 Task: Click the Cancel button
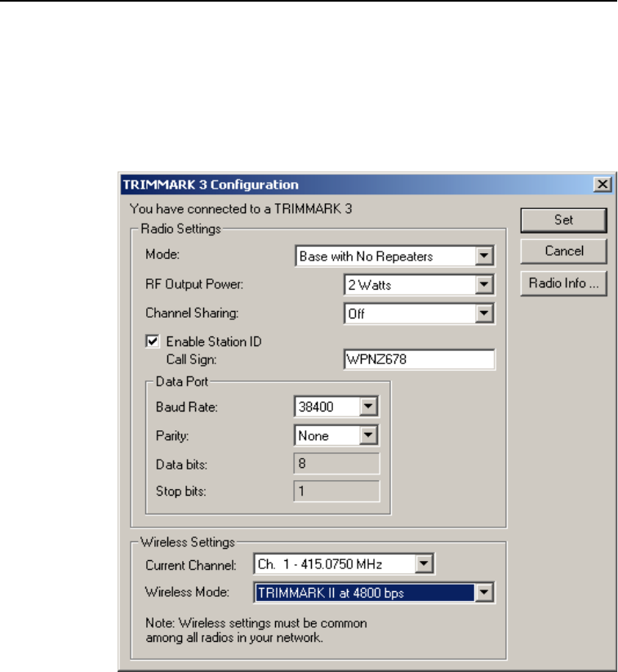(563, 251)
